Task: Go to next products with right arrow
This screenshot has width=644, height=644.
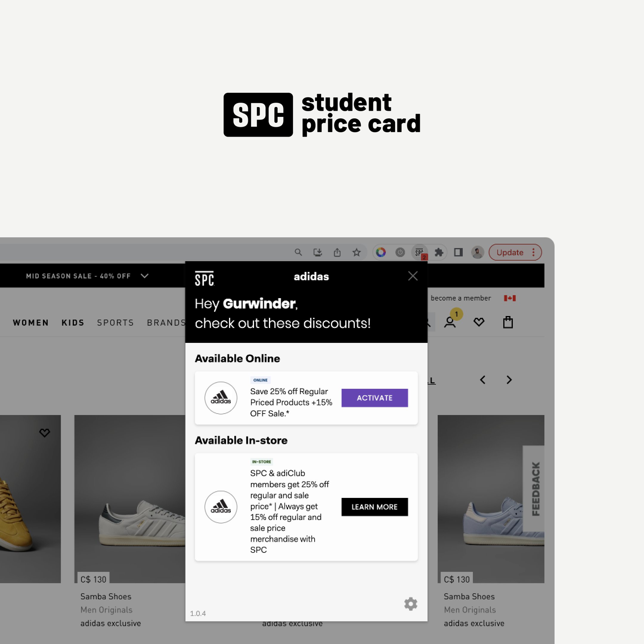Action: pyautogui.click(x=509, y=380)
